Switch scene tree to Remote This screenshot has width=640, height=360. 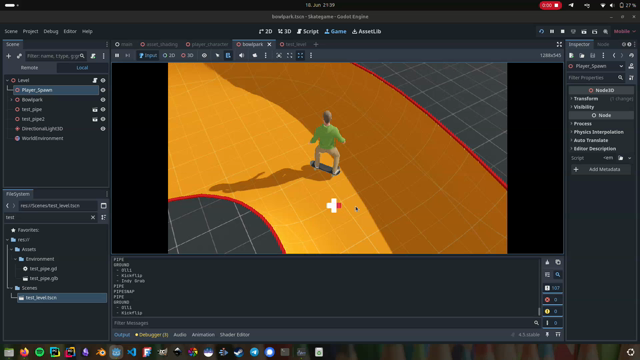(x=29, y=68)
